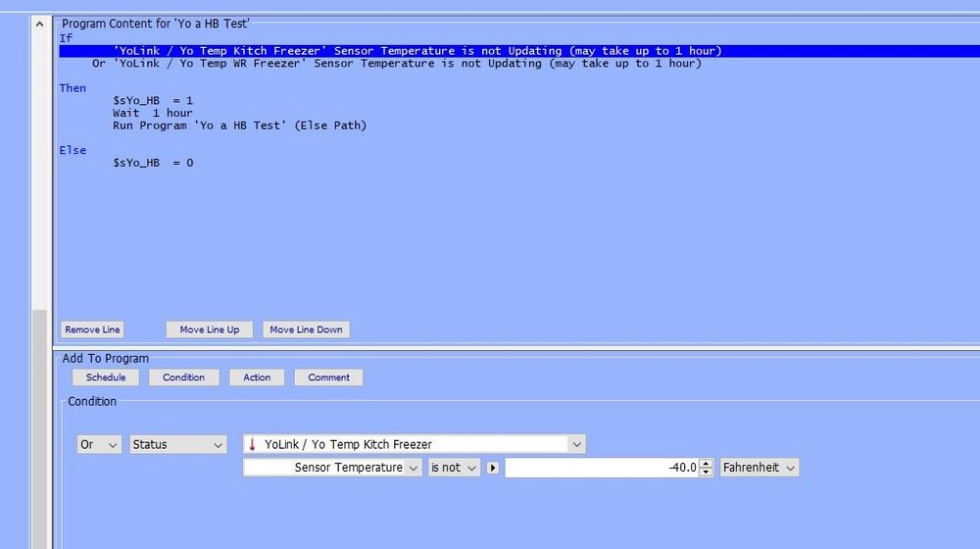Select the 'Wait 1 hour' program line
This screenshot has width=980, height=549.
click(x=153, y=113)
